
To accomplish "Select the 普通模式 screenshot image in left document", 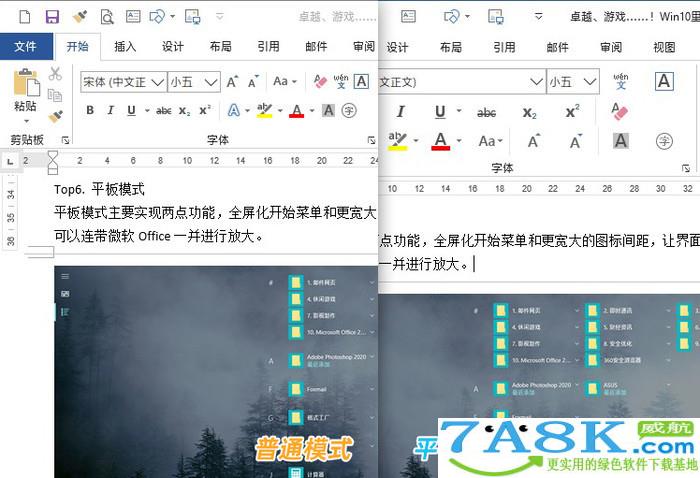I will tap(216, 371).
